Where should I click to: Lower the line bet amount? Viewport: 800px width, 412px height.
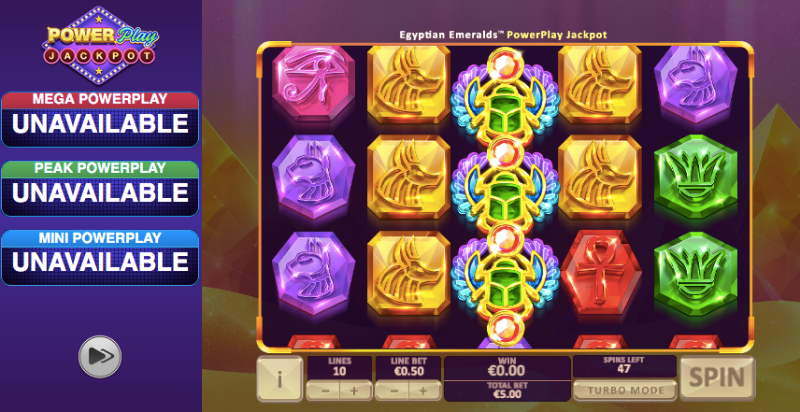(392, 391)
